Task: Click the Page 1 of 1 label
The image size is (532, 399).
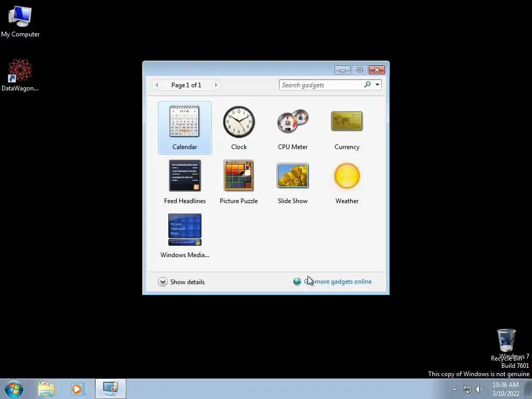Action: [x=187, y=85]
